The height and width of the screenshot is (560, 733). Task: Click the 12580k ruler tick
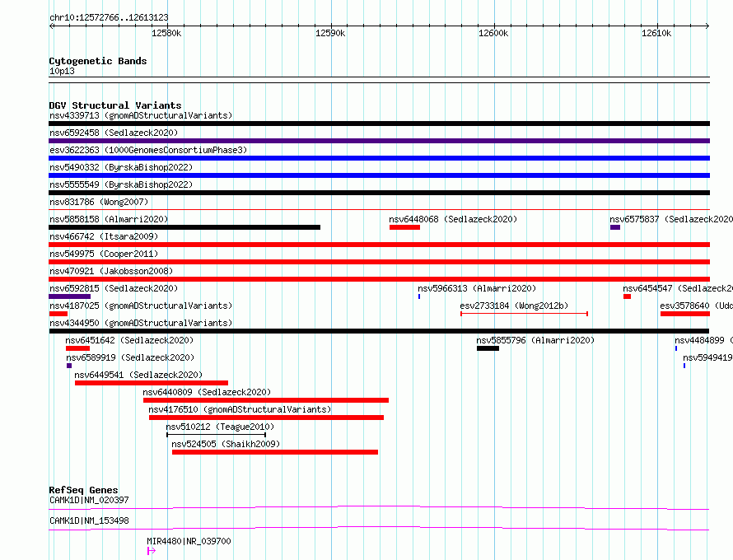click(167, 33)
